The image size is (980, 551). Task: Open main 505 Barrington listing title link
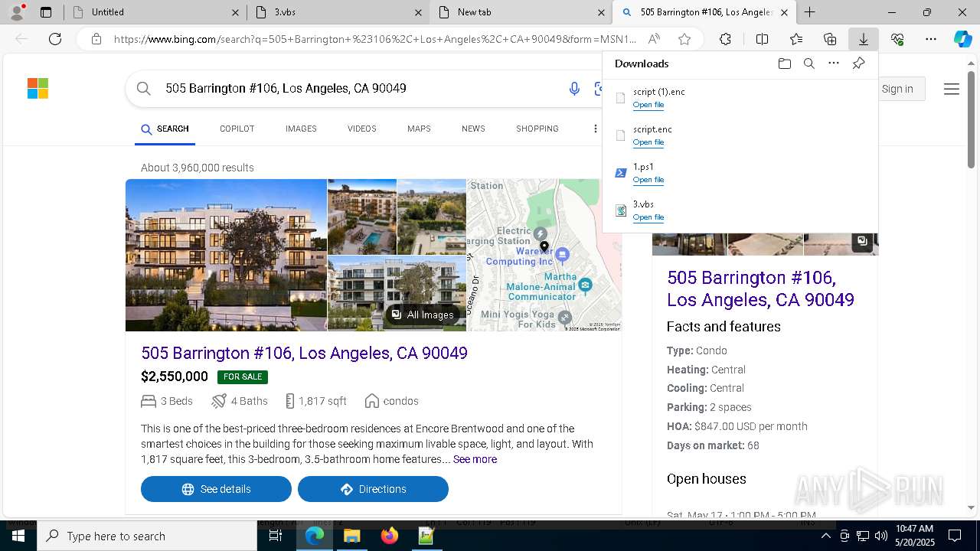[x=304, y=353]
